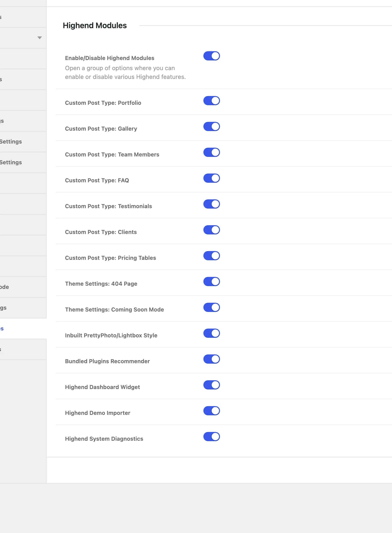This screenshot has height=533, width=392.
Task: Disable Custom Post Type: Testimonials switch
Action: point(211,204)
